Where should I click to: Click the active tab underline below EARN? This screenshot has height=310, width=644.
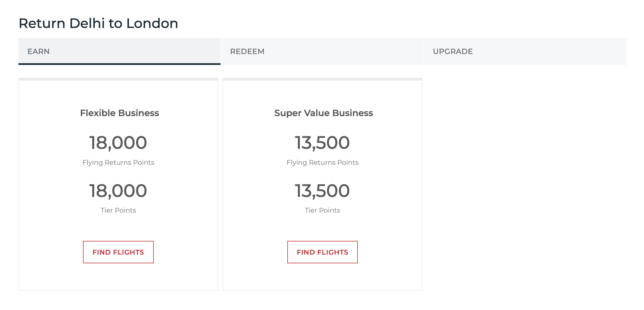coord(119,64)
